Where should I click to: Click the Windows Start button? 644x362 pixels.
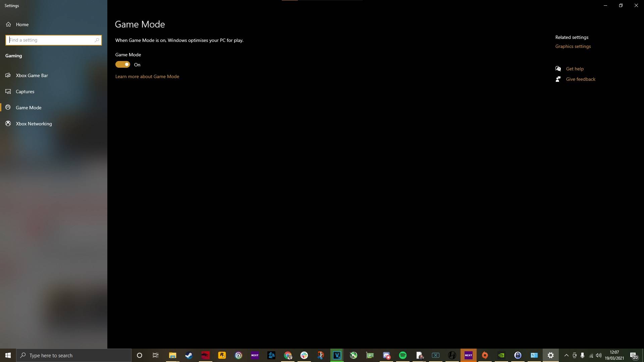coord(7,355)
